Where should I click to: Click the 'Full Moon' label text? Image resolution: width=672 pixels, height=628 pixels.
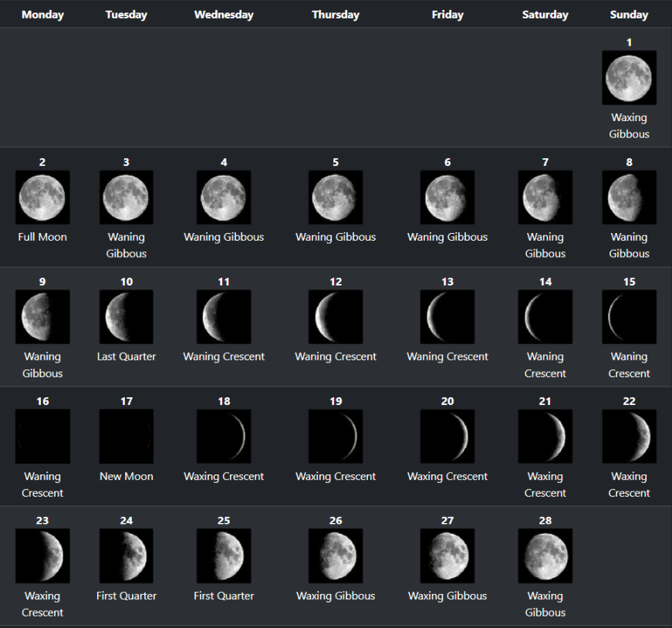[42, 237]
